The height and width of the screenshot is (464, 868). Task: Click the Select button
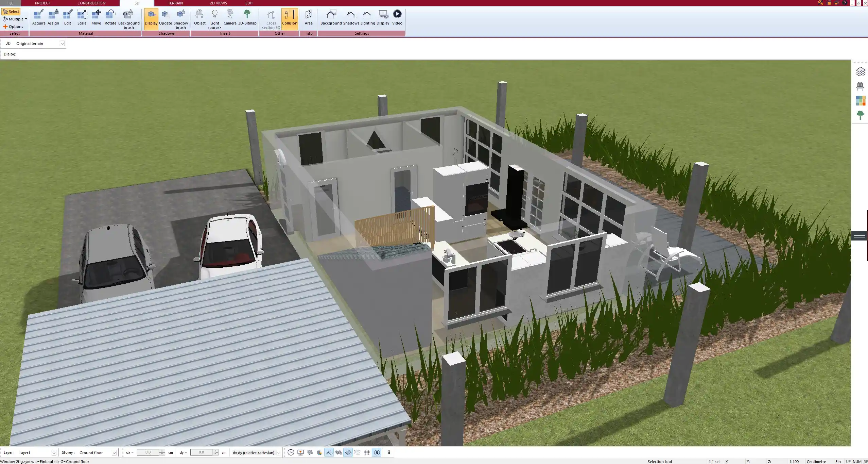[11, 11]
